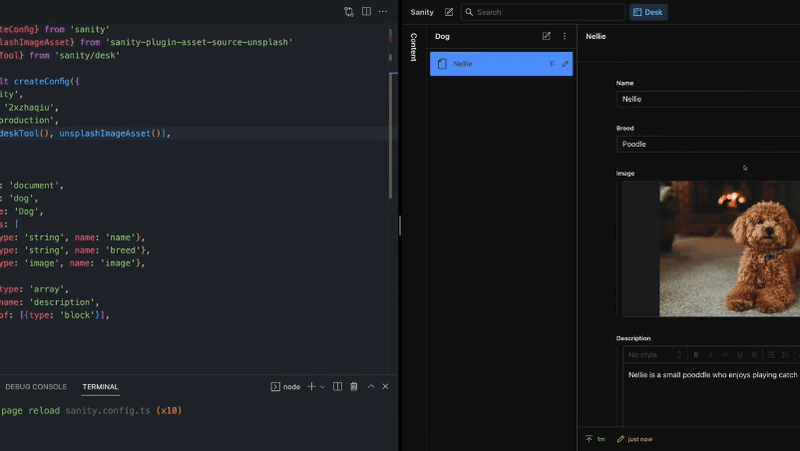This screenshot has height=451, width=800.
Task: Toggle Code formatting in description toolbar
Action: pyautogui.click(x=725, y=355)
